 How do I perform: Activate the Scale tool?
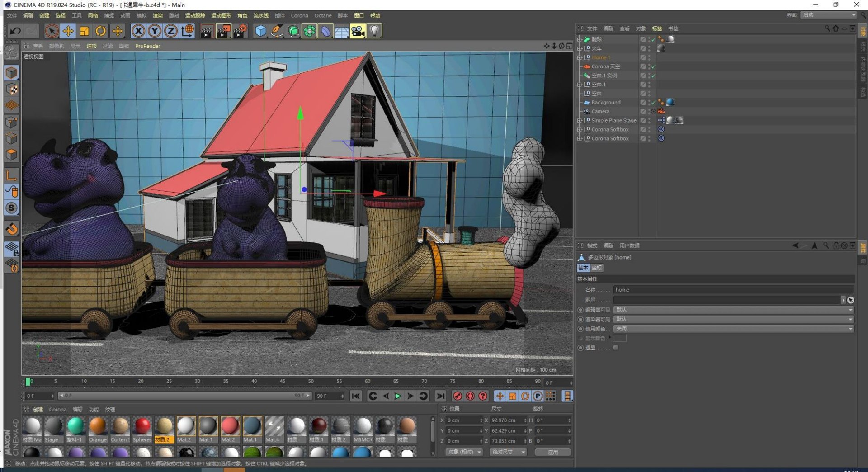(x=84, y=31)
